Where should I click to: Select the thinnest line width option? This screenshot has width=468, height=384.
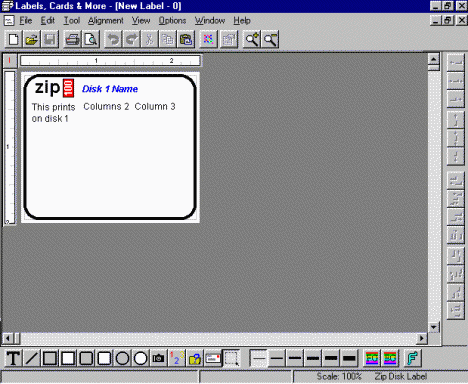point(259,359)
